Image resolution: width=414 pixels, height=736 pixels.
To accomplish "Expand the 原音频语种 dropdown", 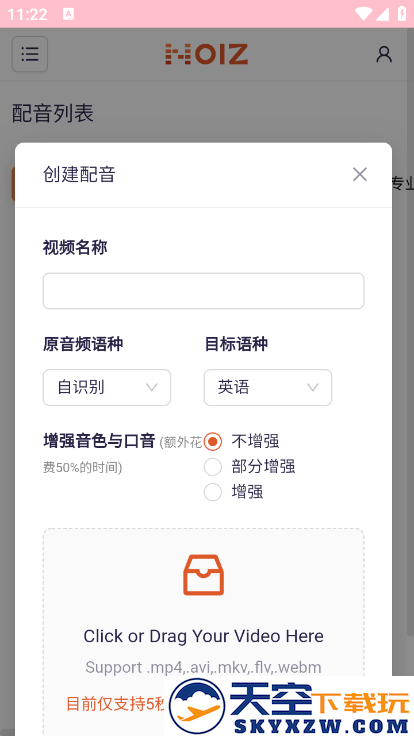I will point(107,387).
